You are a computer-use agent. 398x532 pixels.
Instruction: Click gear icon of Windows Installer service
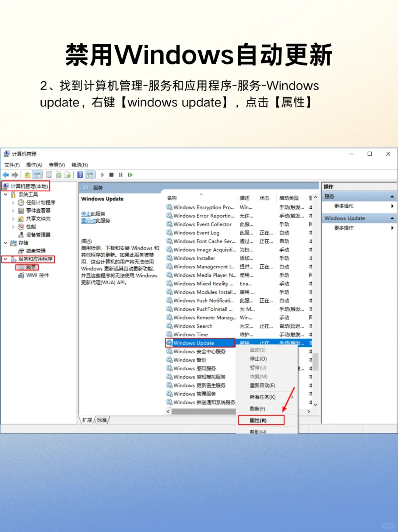170,258
